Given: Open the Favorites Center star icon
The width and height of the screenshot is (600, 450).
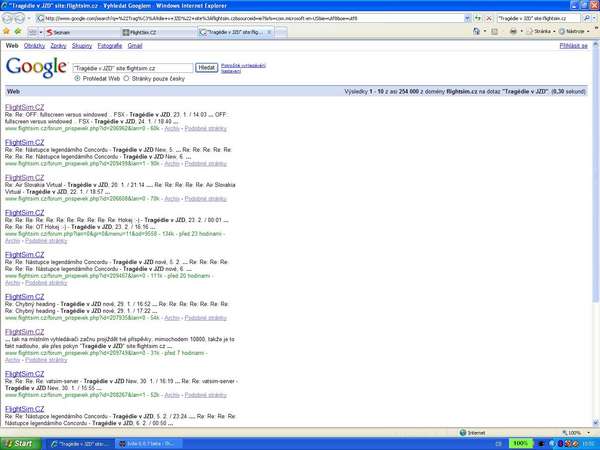Looking at the screenshot, I should click(6, 31).
